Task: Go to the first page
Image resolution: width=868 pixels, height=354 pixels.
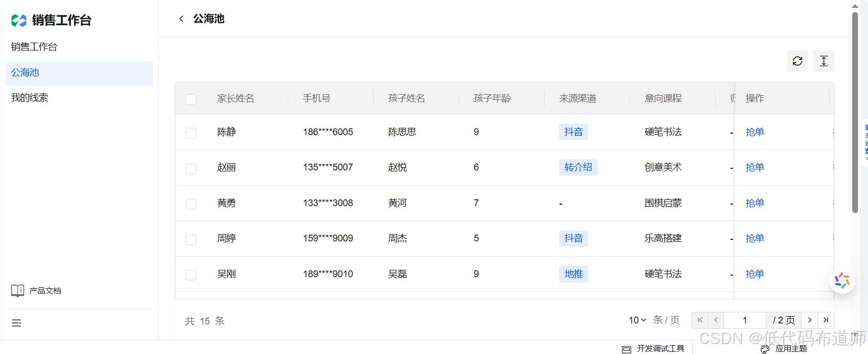Action: 700,320
